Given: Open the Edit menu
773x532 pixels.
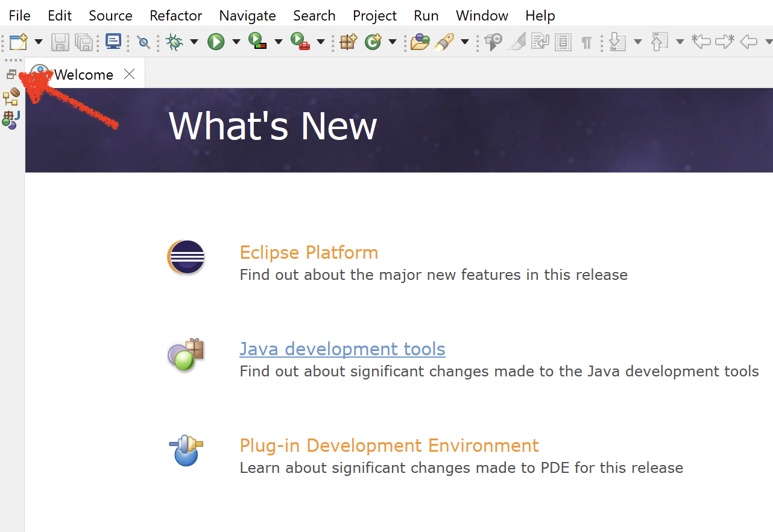Looking at the screenshot, I should (x=60, y=16).
